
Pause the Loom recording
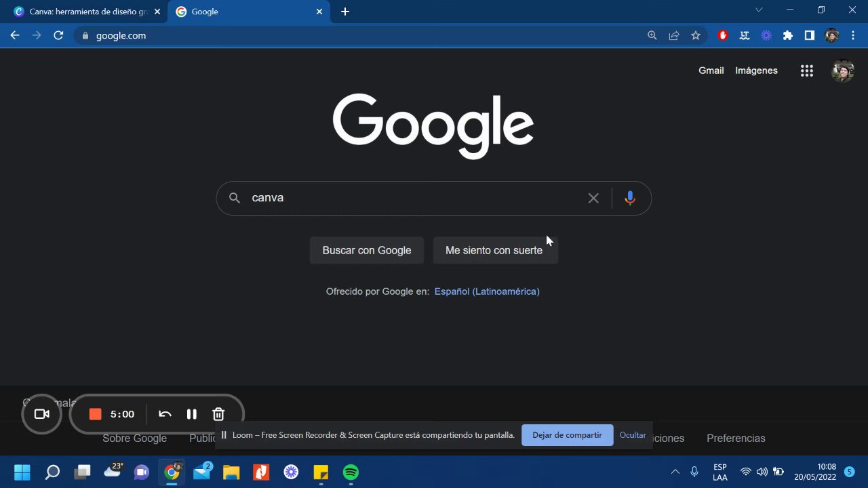[x=192, y=414]
